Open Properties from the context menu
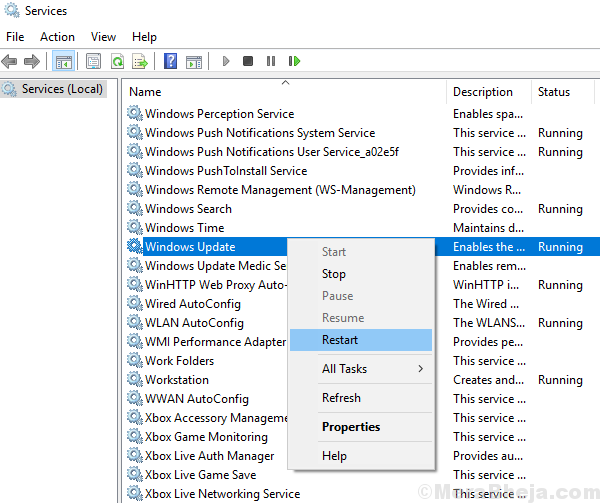This screenshot has height=503, width=600. [x=351, y=427]
